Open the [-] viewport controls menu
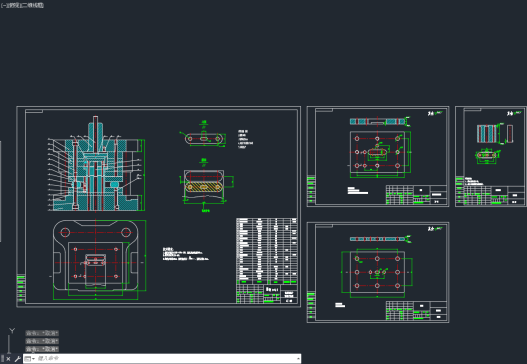Viewport: 527px width, 364px height. (x=4, y=5)
